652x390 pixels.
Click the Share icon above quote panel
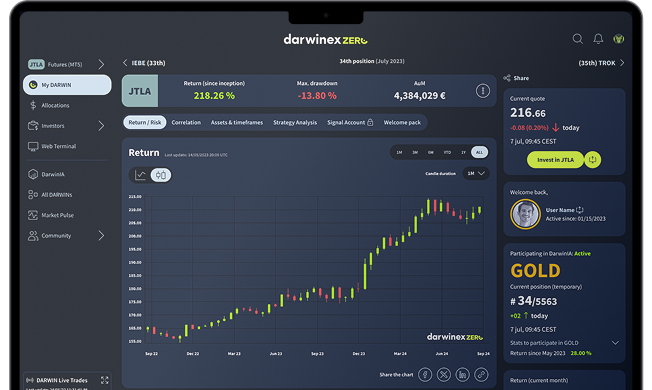coord(507,78)
